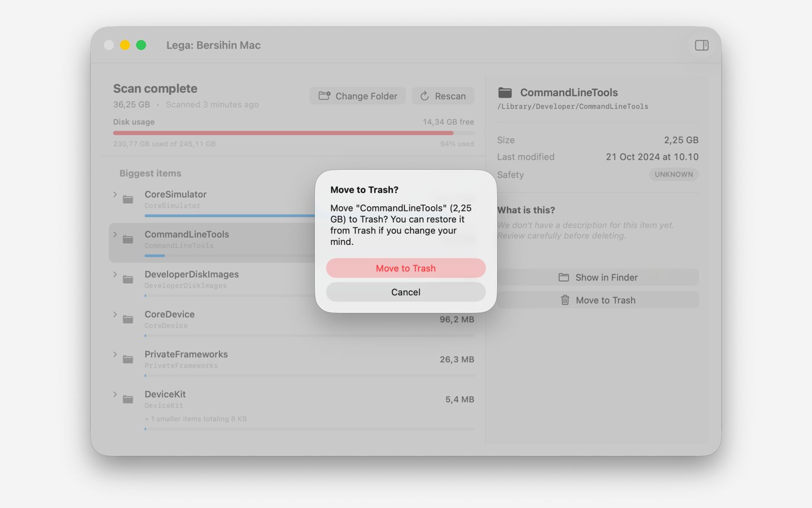Click the Change Folder button's folder icon

pyautogui.click(x=324, y=96)
